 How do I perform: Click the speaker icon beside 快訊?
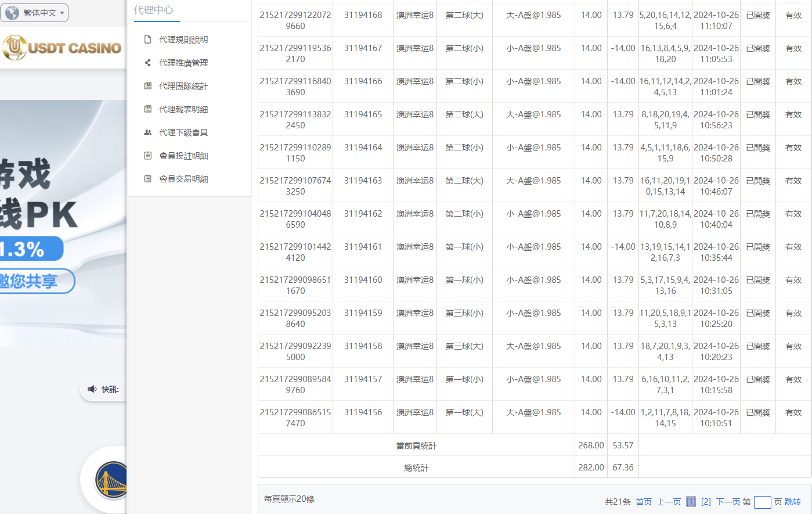coord(92,389)
